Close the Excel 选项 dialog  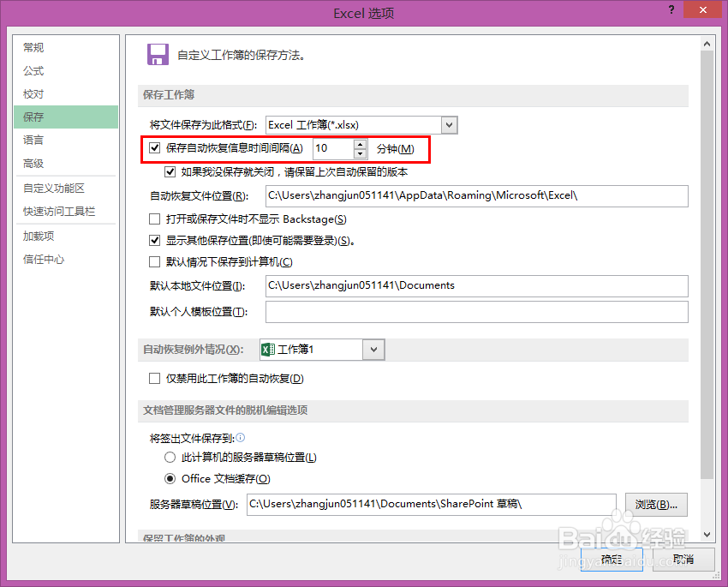click(x=702, y=9)
